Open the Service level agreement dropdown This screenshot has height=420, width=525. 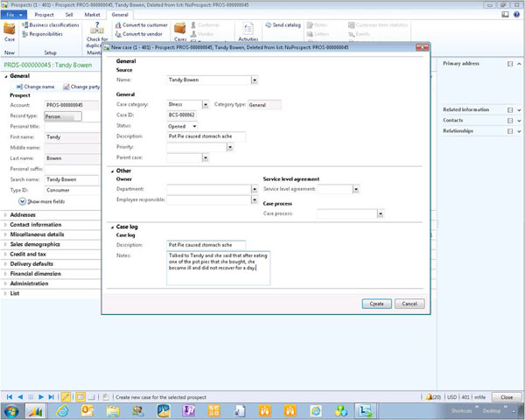[356, 189]
